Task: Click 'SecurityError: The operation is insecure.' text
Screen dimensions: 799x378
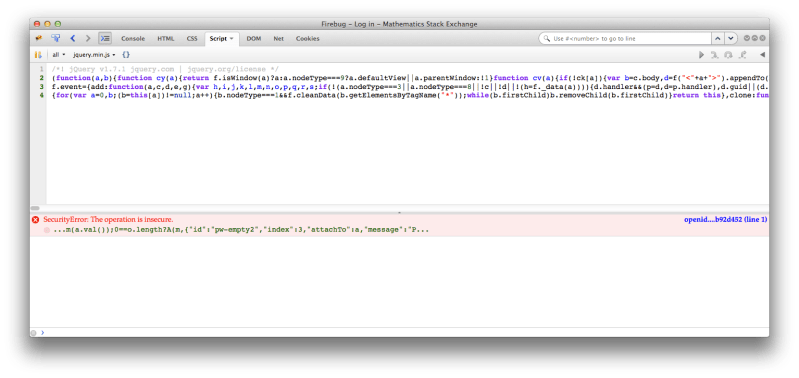Action: pyautogui.click(x=108, y=220)
